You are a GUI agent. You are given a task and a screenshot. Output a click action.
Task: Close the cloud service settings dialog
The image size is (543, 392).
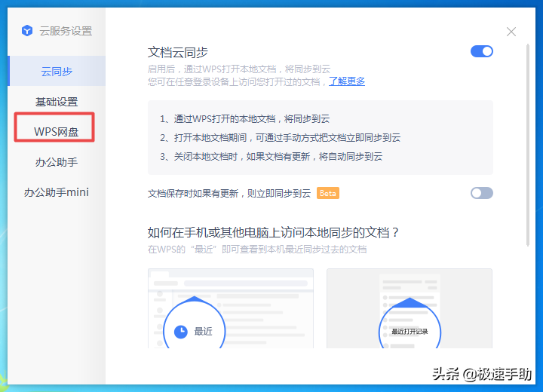click(511, 32)
